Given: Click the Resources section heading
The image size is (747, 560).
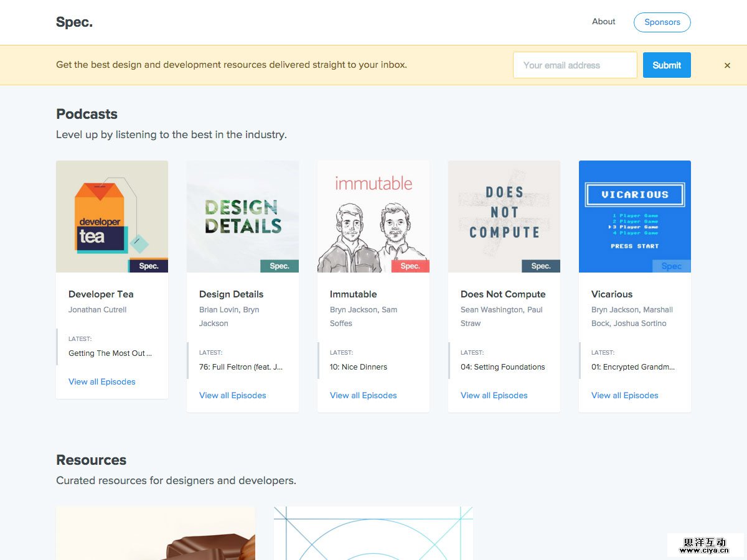Looking at the screenshot, I should (91, 460).
